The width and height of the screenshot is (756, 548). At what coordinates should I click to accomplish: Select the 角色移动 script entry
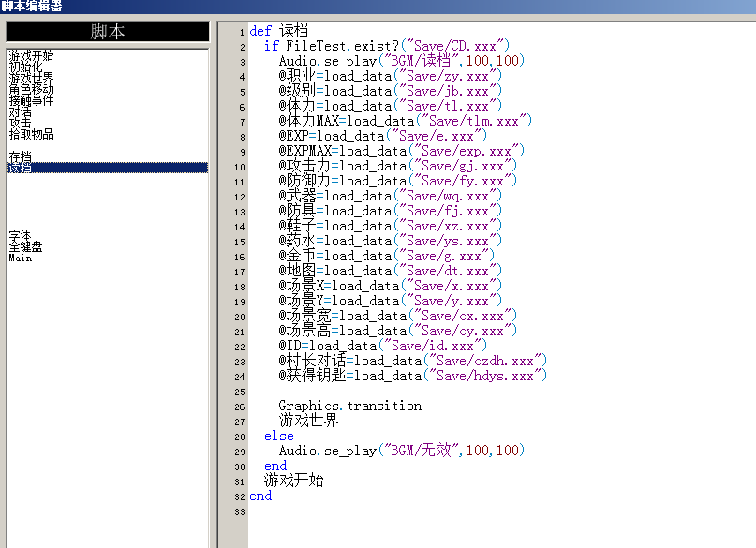[31, 89]
